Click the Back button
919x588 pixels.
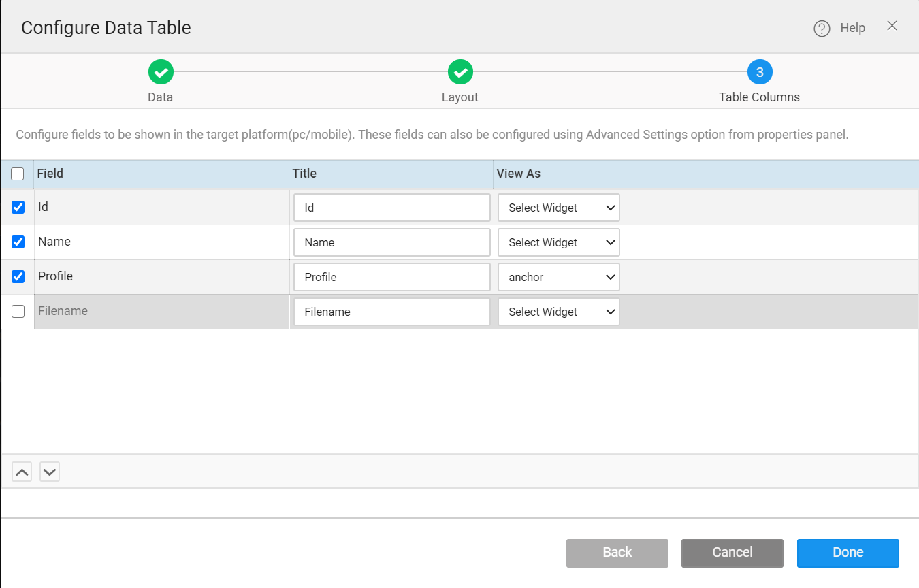(x=617, y=553)
